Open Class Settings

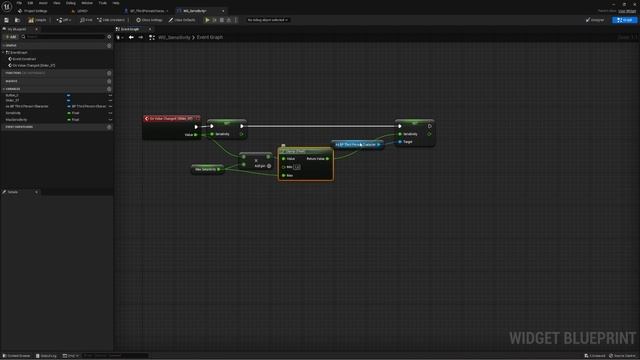tap(149, 20)
